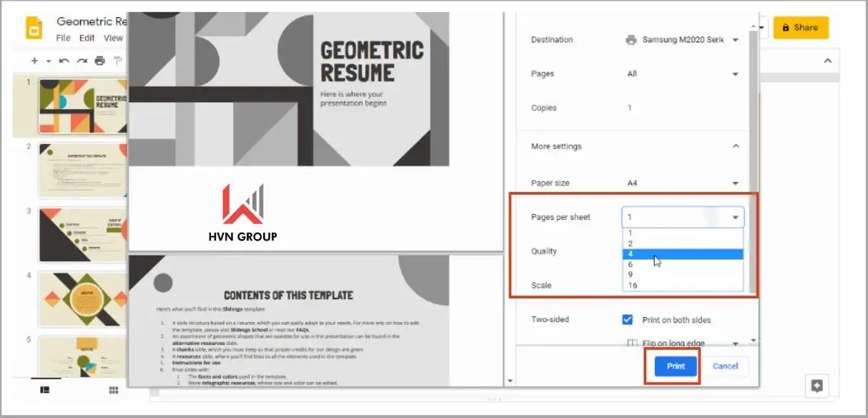This screenshot has width=868, height=418.
Task: Click the yellow Share button
Action: 801,28
